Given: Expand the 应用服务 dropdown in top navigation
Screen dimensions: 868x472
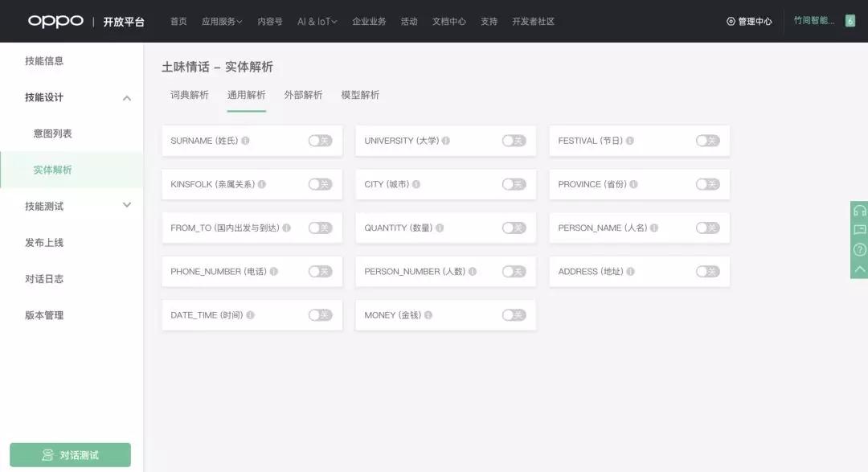Looking at the screenshot, I should (x=223, y=20).
